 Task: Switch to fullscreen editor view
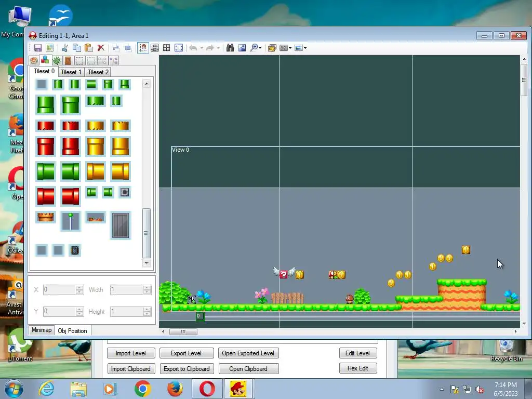[179, 48]
